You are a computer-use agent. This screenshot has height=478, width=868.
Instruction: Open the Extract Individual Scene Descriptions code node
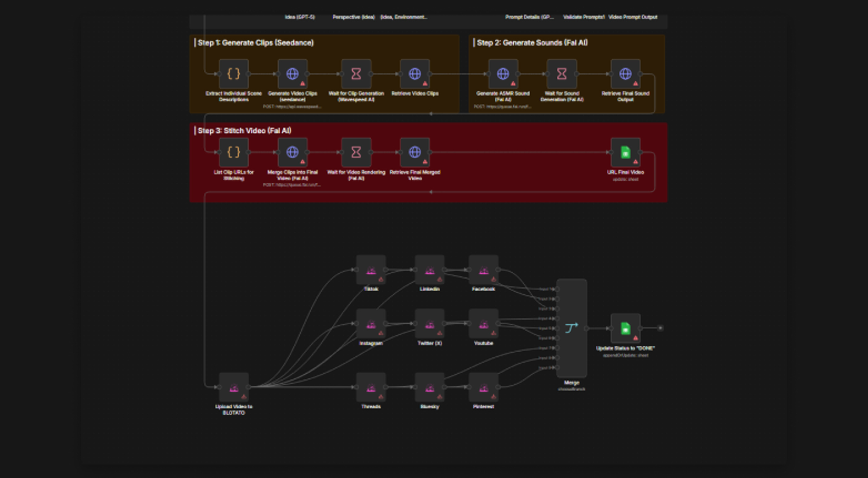point(234,74)
